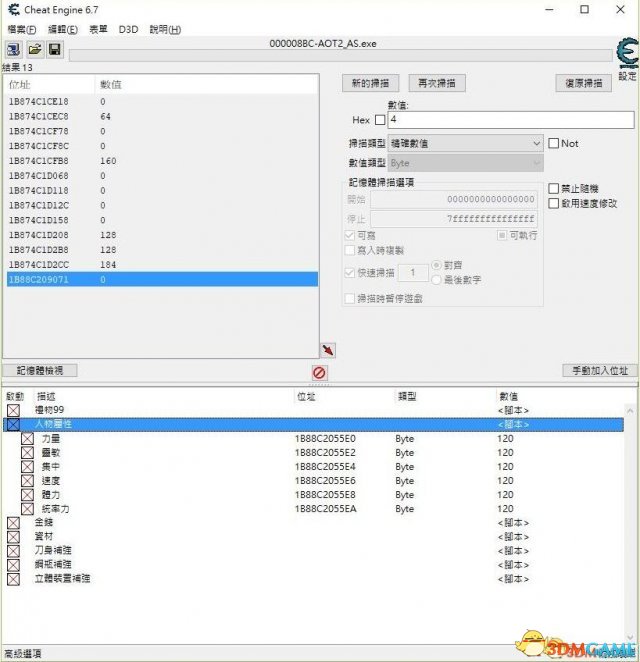640x662 pixels.
Task: Click the 新的掃描 button
Action: pos(370,83)
